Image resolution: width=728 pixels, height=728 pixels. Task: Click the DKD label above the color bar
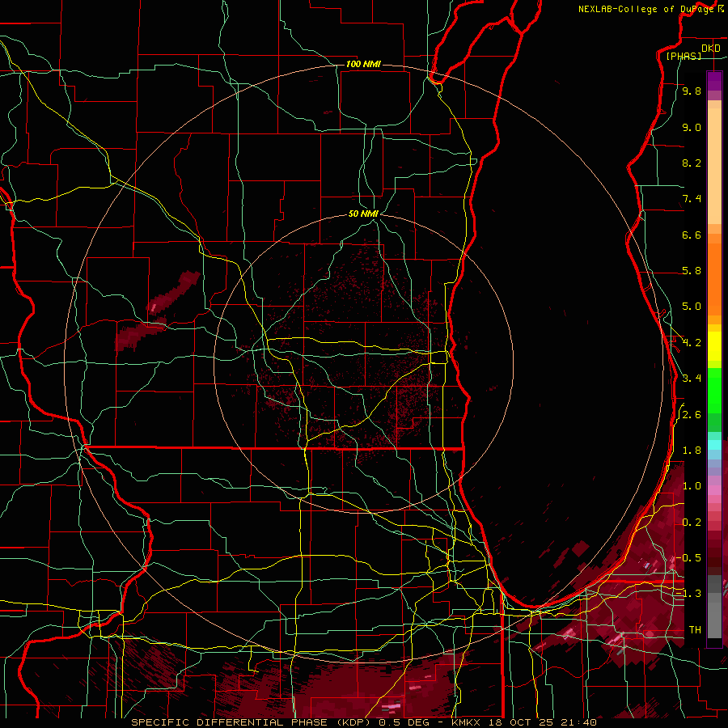pos(711,49)
